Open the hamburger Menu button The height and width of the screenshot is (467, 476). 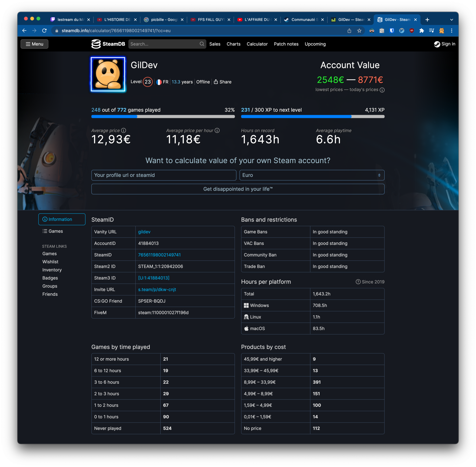35,44
